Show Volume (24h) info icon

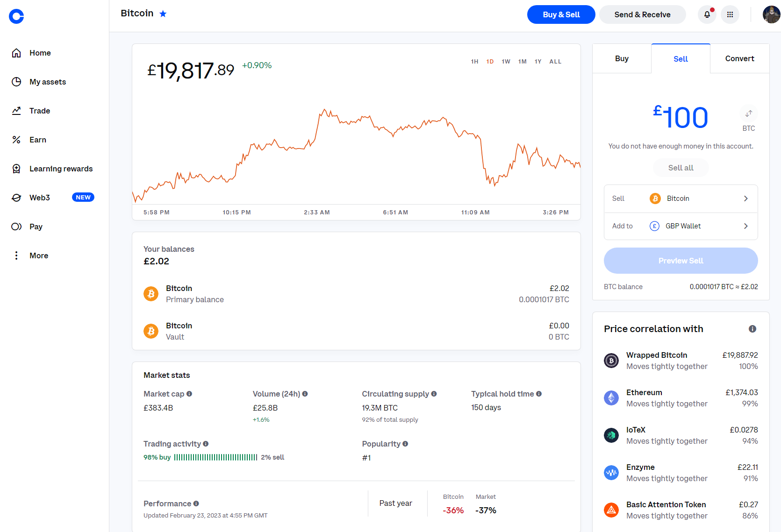tap(305, 394)
